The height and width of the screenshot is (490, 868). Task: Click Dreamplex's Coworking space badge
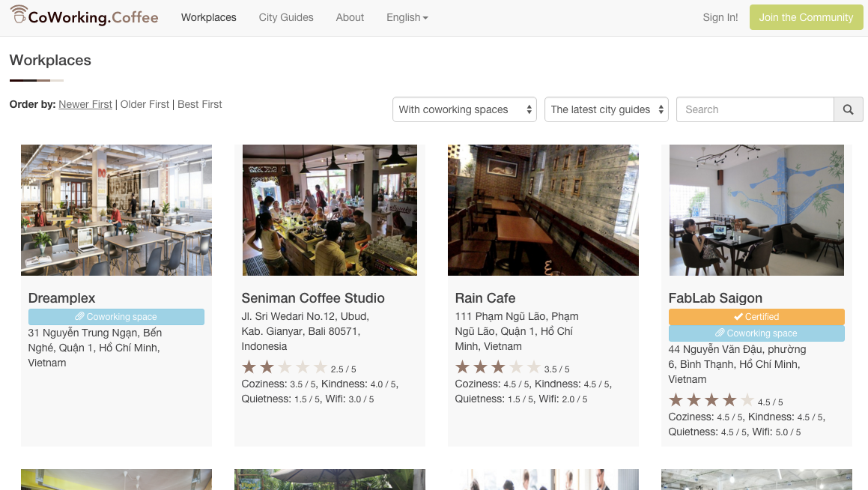116,317
